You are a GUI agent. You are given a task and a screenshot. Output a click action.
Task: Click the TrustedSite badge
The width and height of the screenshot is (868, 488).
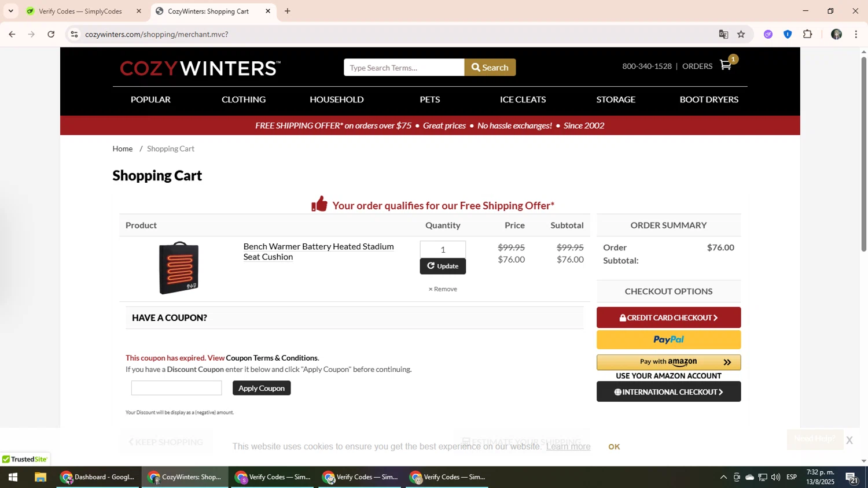coord(25,459)
